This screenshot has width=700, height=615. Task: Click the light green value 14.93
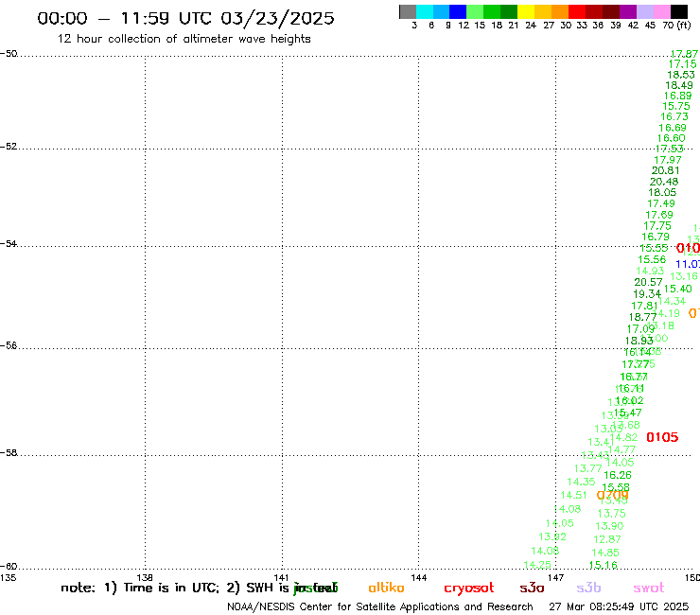pos(650,271)
